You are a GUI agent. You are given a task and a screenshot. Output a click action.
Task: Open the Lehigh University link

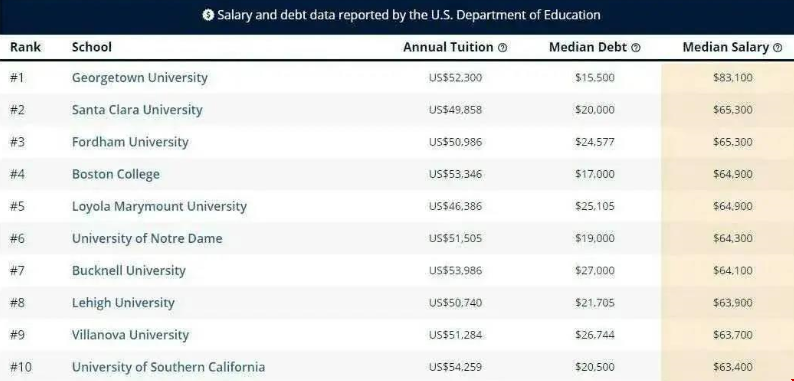(123, 302)
